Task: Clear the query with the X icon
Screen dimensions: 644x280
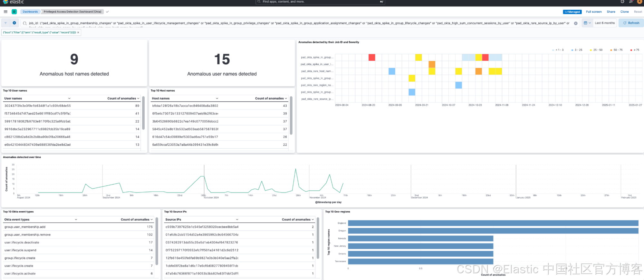Action: (576, 23)
